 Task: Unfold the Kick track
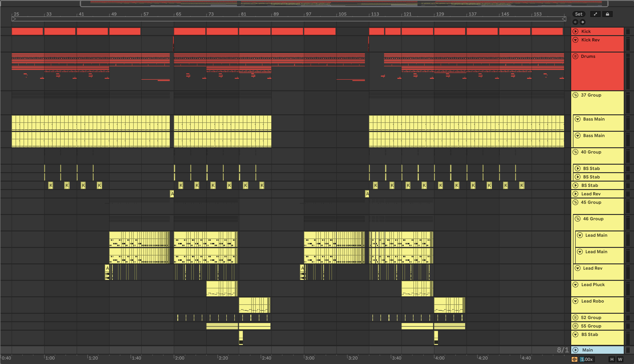575,31
